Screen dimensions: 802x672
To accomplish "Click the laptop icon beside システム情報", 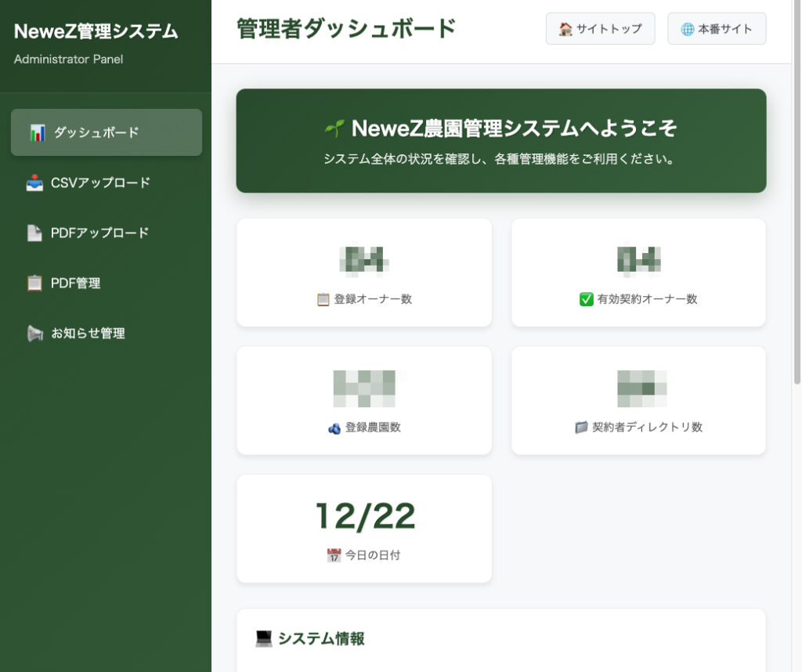I will pyautogui.click(x=262, y=639).
